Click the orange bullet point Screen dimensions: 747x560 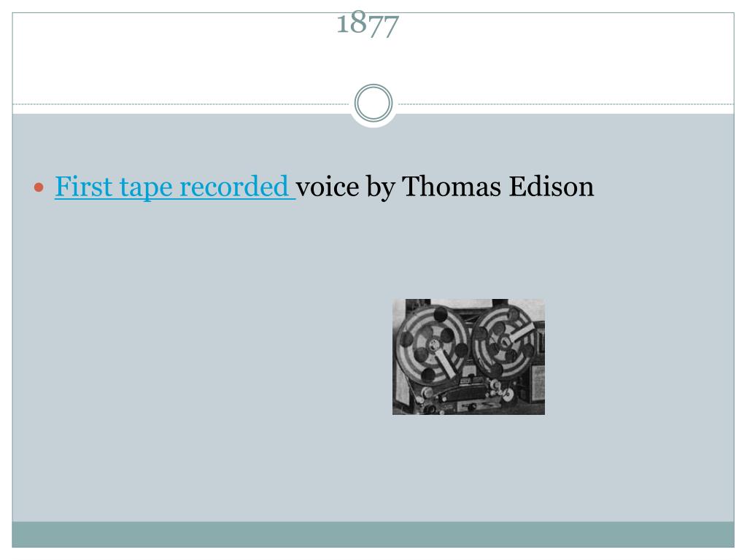pyautogui.click(x=39, y=187)
